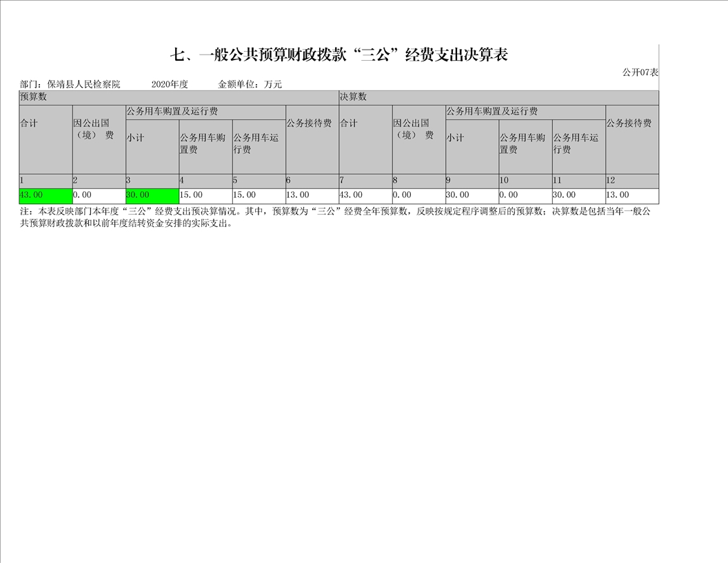
Task: Select the 公开07表 label at top right
Action: [640, 72]
